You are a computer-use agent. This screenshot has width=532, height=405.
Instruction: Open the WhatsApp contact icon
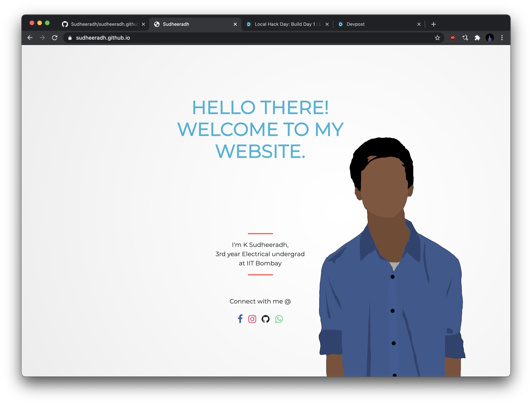click(279, 319)
